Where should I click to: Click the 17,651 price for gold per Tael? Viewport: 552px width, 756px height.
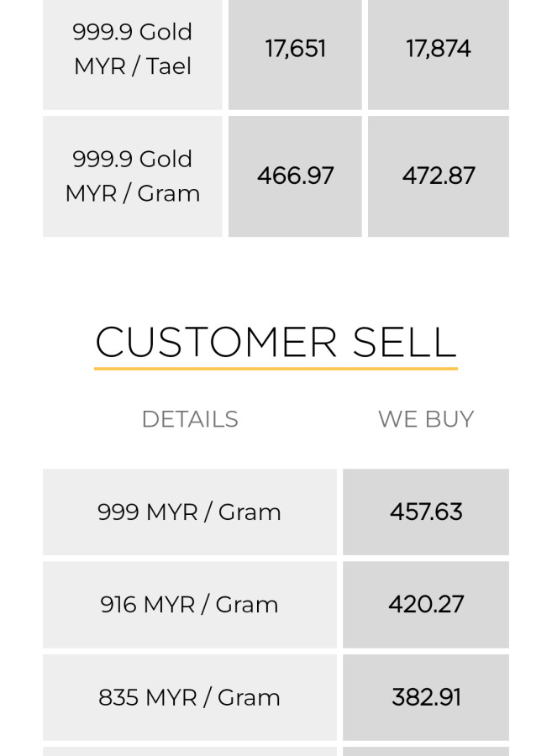pos(295,49)
